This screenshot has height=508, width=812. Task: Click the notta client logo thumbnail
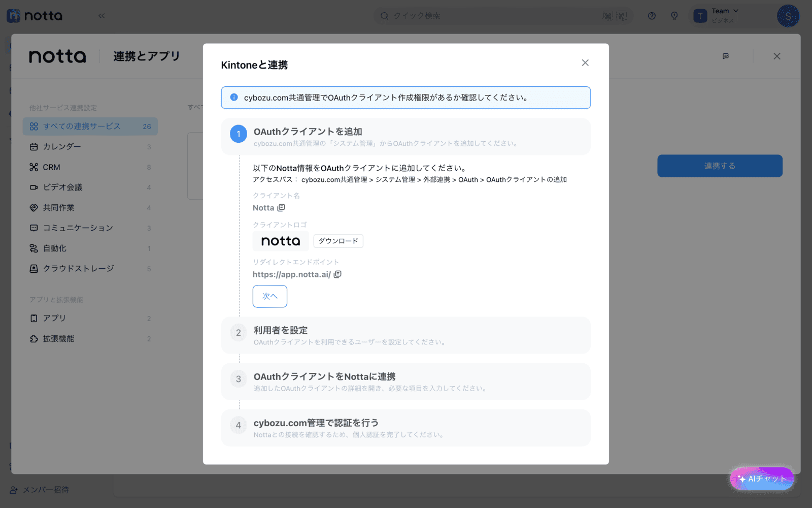click(281, 241)
